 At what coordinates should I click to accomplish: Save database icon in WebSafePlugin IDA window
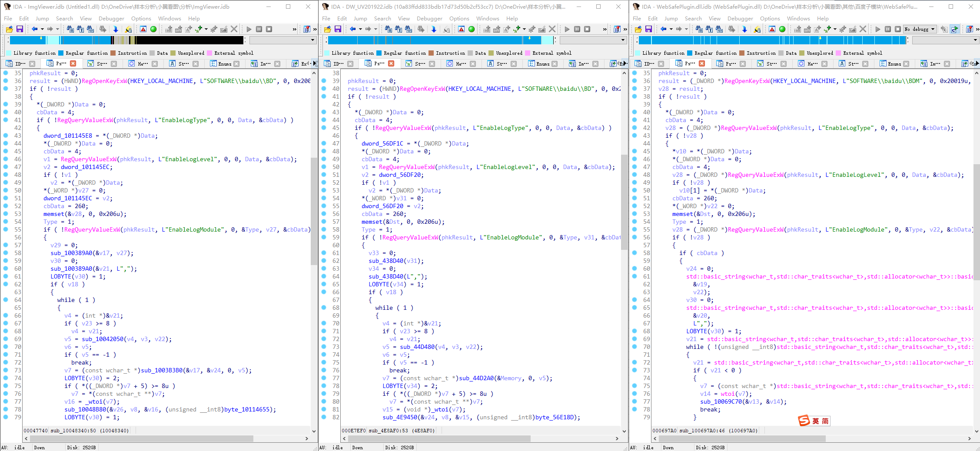coord(648,29)
